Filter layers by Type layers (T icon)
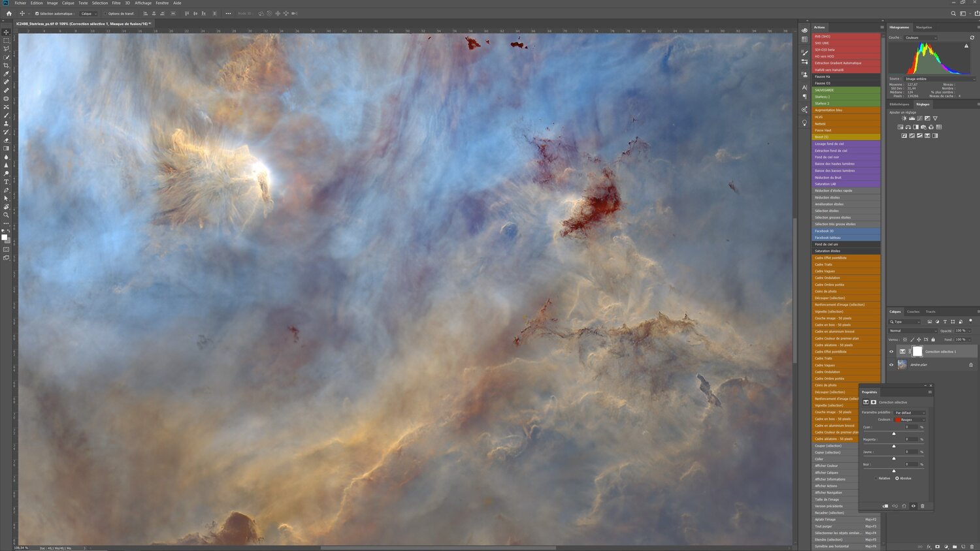 point(945,322)
